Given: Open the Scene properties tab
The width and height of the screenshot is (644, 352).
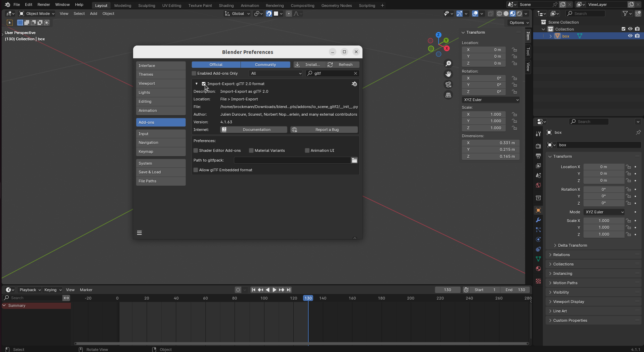Looking at the screenshot, I should click(538, 175).
